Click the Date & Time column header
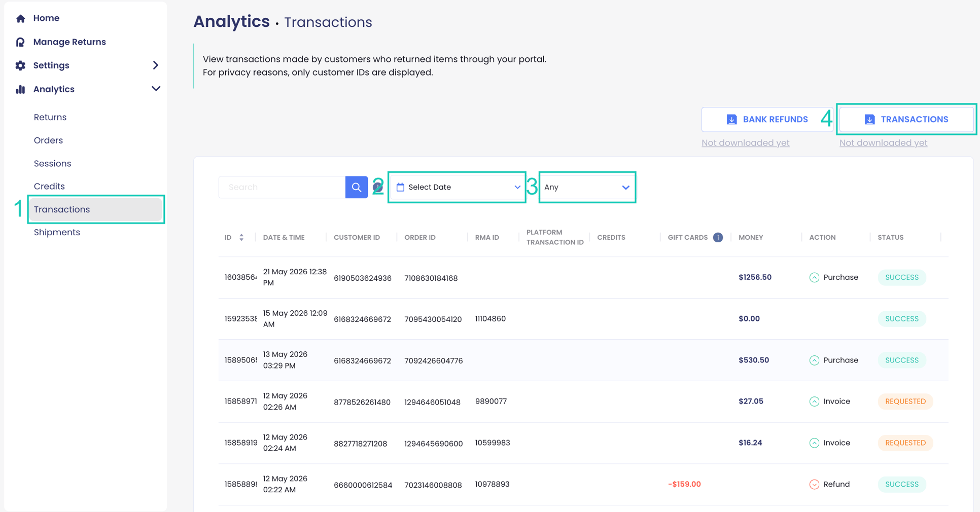 click(284, 237)
